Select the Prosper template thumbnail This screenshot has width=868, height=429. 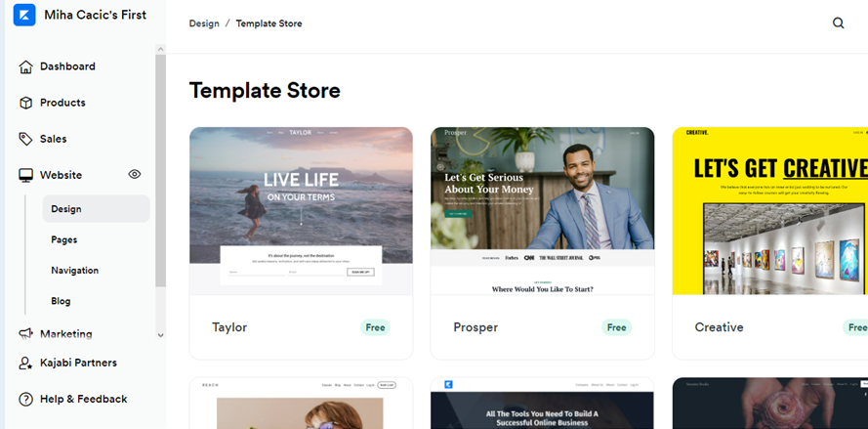[543, 211]
